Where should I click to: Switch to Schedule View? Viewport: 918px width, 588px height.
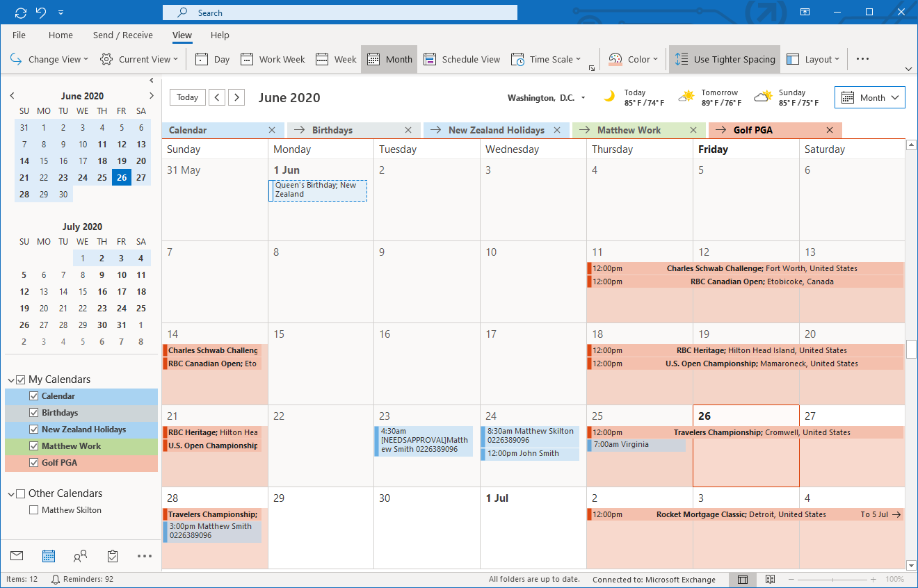click(462, 59)
